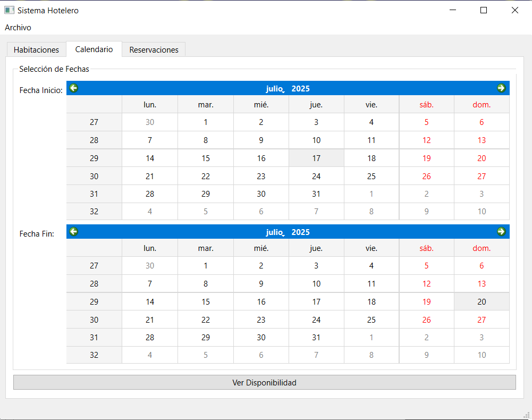Viewport: 532px width, 420px height.
Task: Go to next month in Fecha Fin calendar
Action: 501,232
